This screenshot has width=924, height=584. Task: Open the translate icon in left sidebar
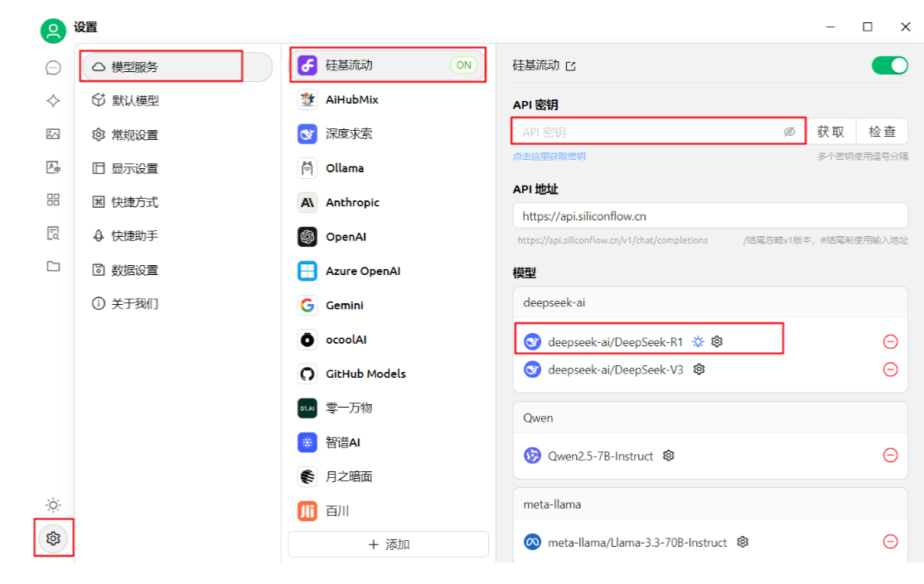pyautogui.click(x=53, y=167)
